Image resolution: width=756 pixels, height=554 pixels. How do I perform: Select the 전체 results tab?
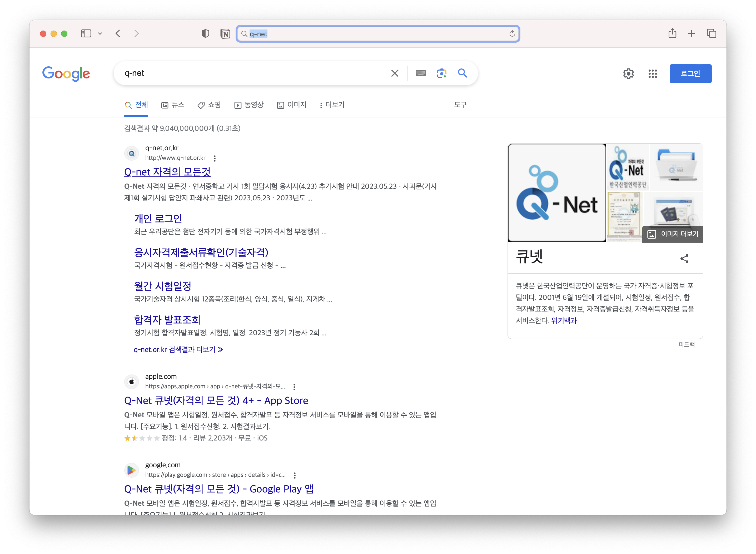136,105
